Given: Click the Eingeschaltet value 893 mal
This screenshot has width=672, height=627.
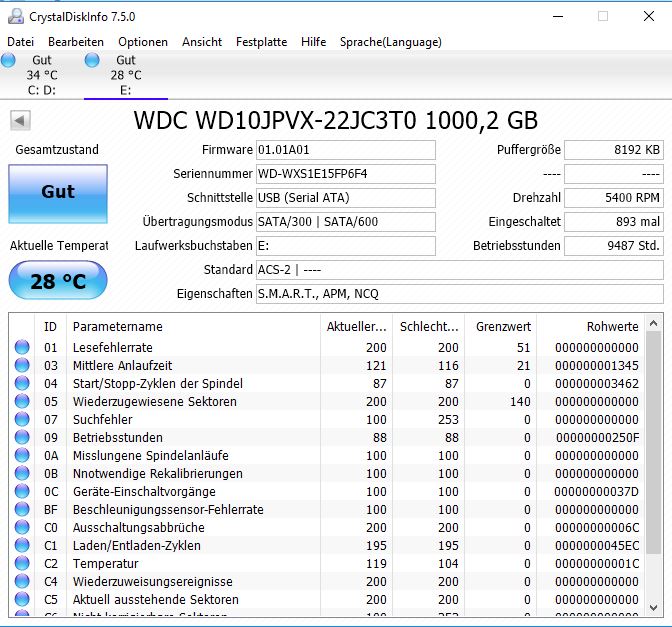Looking at the screenshot, I should tap(614, 222).
